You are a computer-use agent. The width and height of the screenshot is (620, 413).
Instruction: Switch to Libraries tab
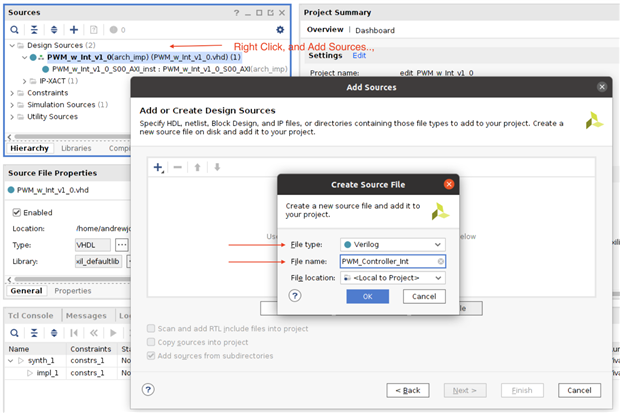(76, 148)
